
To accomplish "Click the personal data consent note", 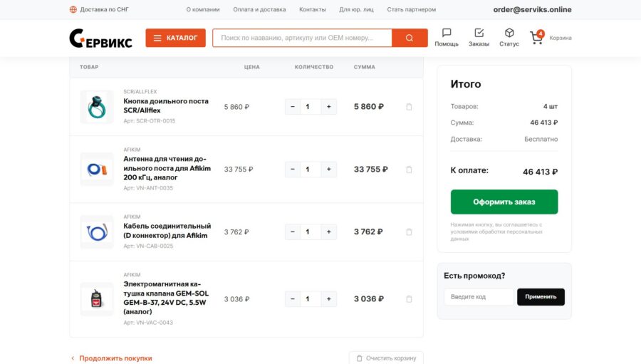I will click(496, 232).
